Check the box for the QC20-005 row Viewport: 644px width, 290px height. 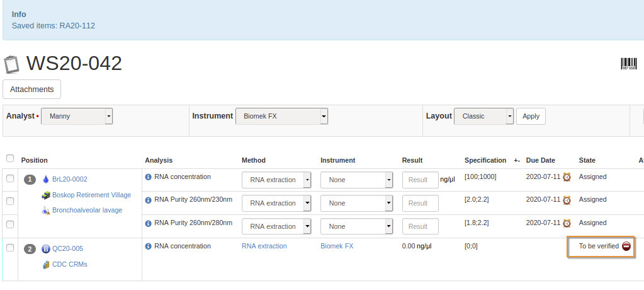click(10, 248)
